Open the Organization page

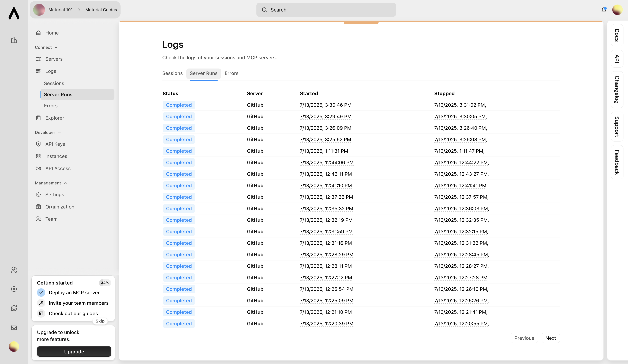(59, 207)
